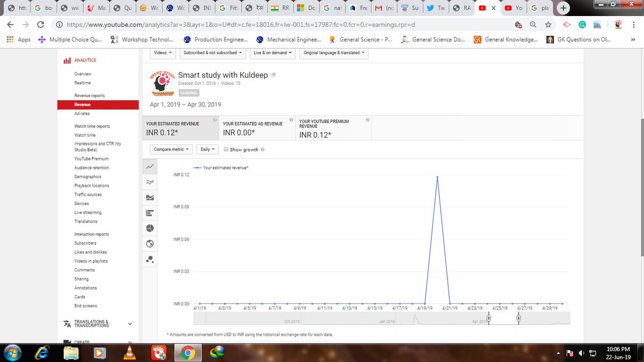Click help icon beside estimated ad revenue

coord(291,120)
